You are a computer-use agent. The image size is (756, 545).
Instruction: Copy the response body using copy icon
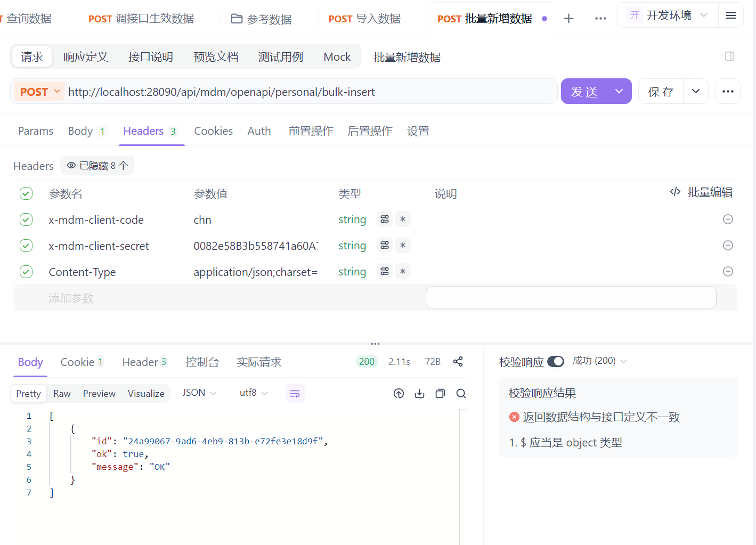pos(440,394)
